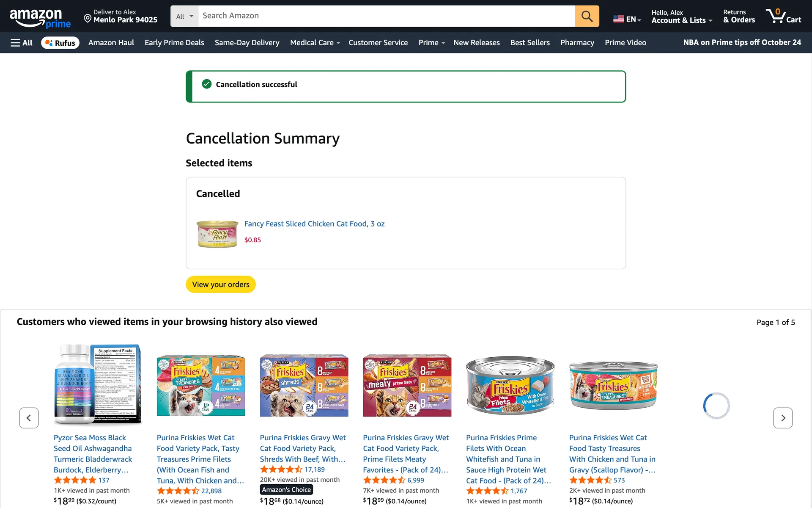This screenshot has width=812, height=508.
Task: Click the Fancy Feast can thumbnail
Action: [x=217, y=233]
